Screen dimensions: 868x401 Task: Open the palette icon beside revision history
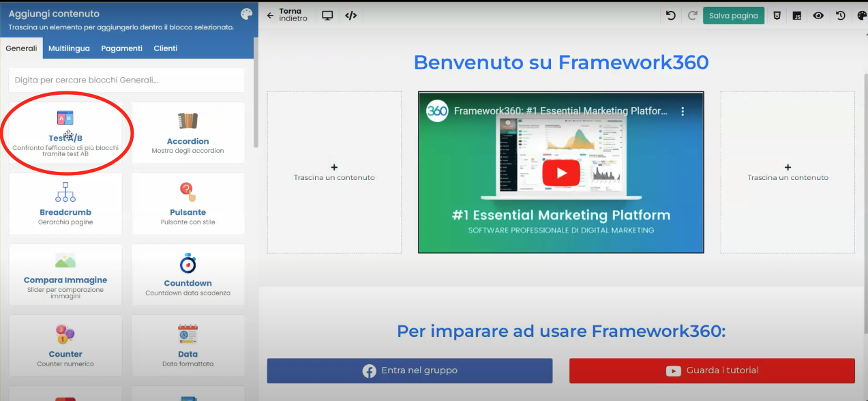(861, 15)
